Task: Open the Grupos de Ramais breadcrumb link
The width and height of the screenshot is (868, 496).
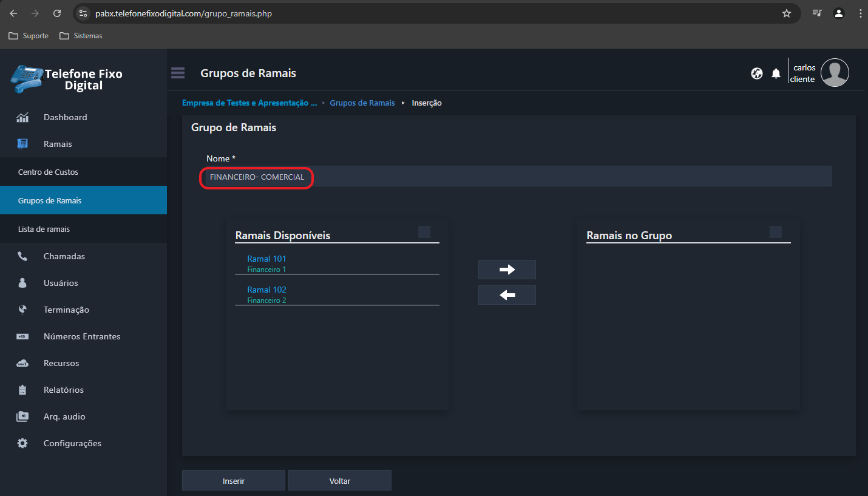Action: click(x=362, y=103)
